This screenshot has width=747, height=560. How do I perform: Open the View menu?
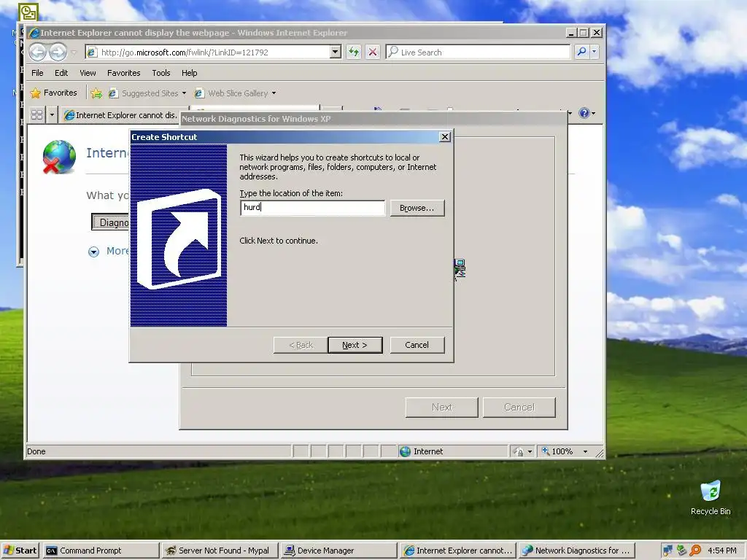point(88,73)
